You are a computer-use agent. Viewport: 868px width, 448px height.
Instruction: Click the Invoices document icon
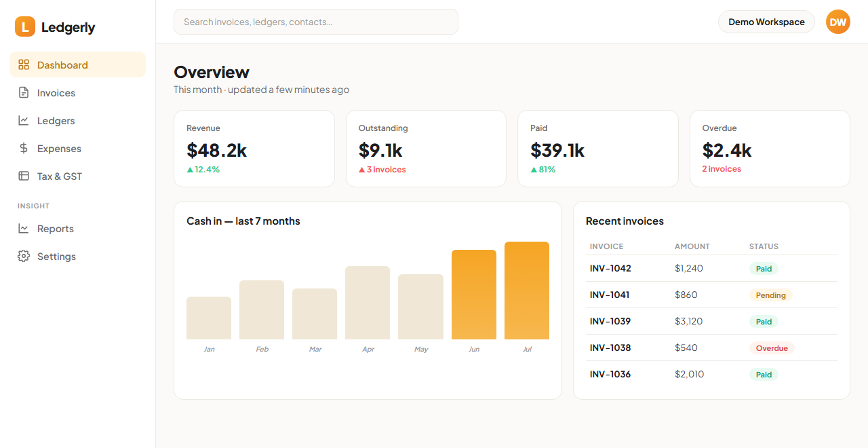tap(24, 92)
